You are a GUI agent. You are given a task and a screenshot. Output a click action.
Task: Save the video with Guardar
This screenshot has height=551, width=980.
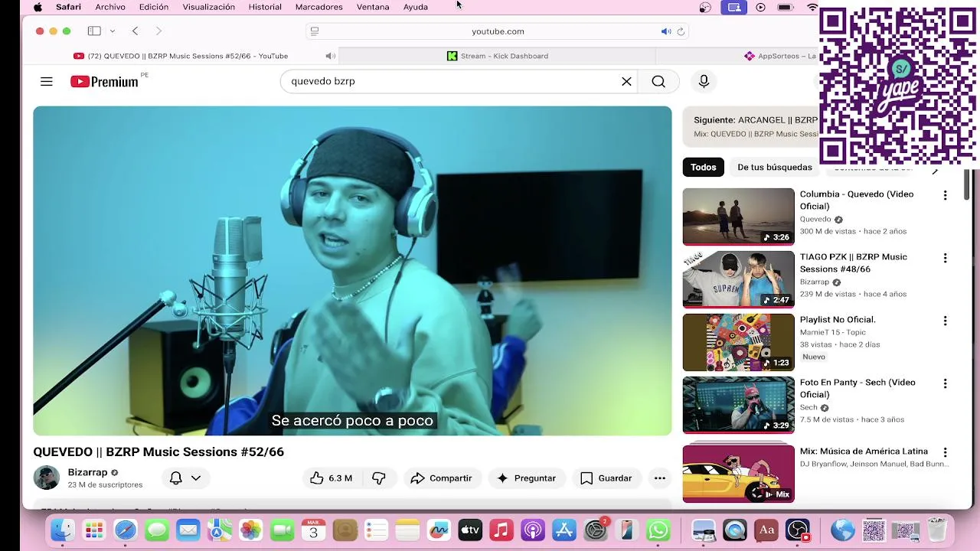tap(606, 478)
